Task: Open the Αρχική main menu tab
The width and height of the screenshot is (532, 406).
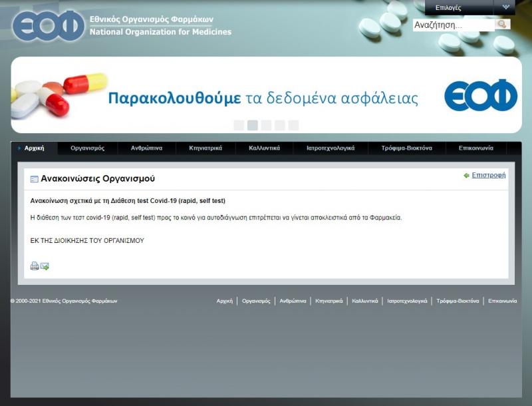Action: [35, 148]
